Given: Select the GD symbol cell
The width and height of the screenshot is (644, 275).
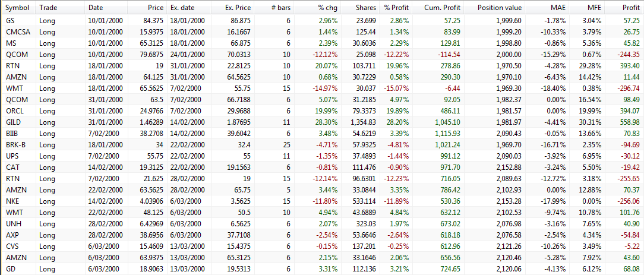Looking at the screenshot, I should click(x=10, y=268).
